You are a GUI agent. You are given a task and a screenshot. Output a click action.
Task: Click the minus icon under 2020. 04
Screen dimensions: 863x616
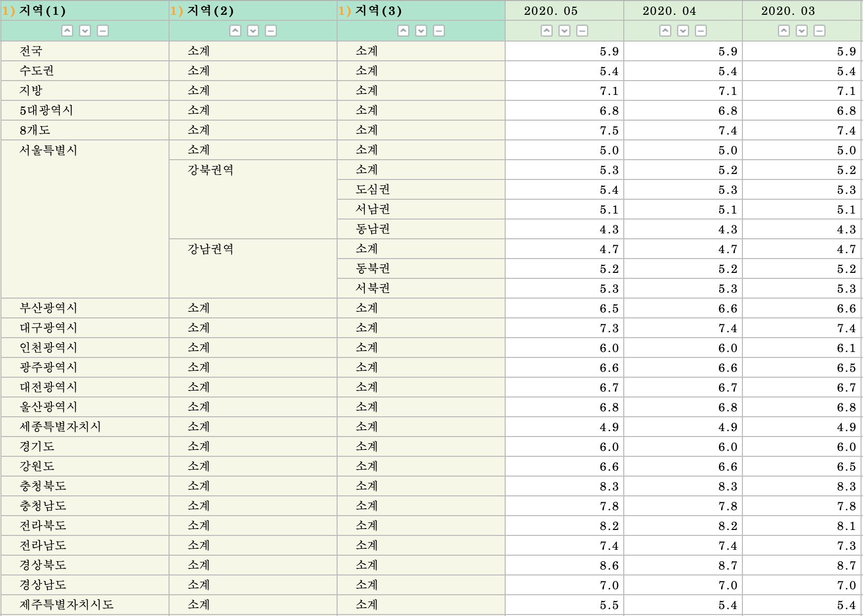[701, 31]
